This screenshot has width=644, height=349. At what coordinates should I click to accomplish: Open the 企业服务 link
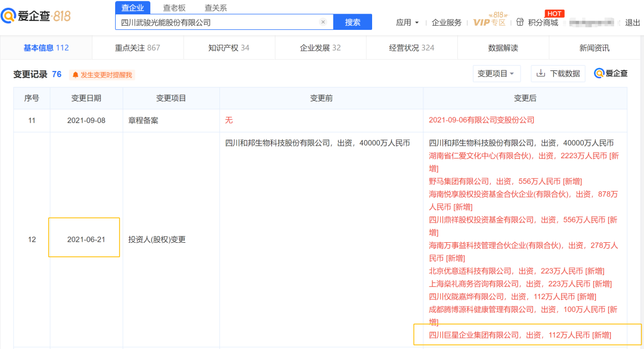[x=447, y=23]
